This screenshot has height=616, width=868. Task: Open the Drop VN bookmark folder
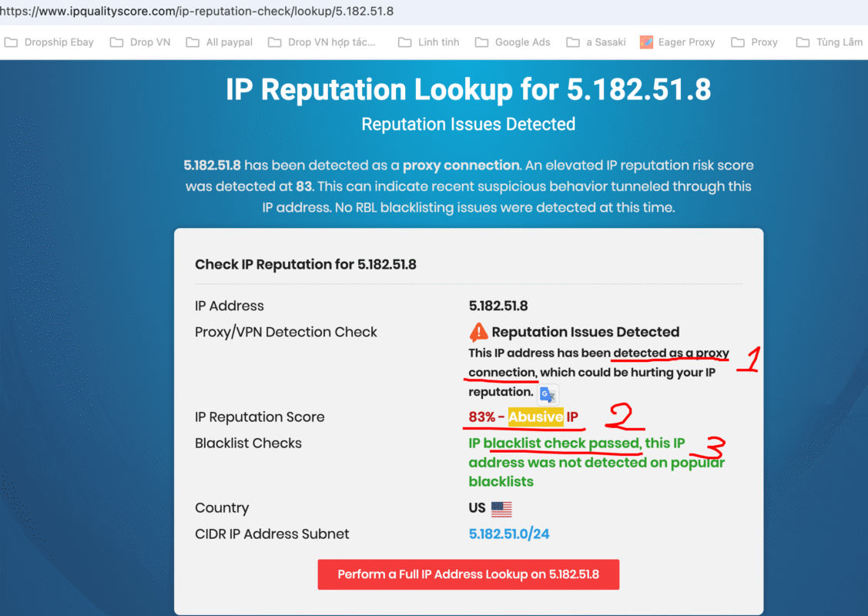click(x=140, y=42)
